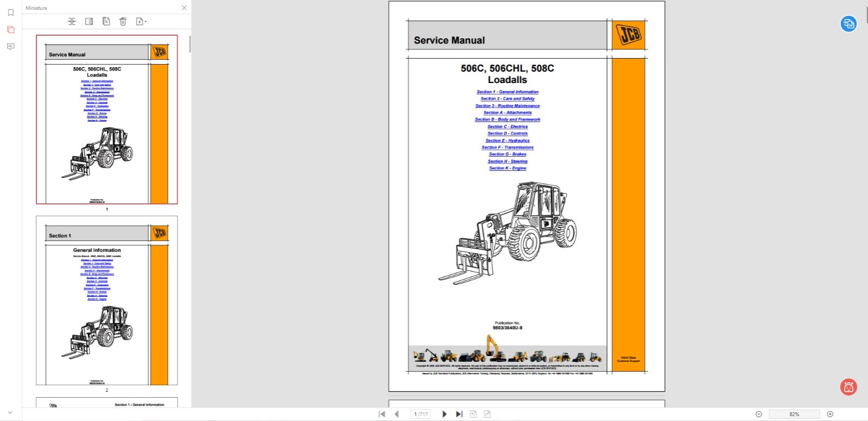
Task: Open Section 2 - Care and Safety link
Action: [508, 99]
